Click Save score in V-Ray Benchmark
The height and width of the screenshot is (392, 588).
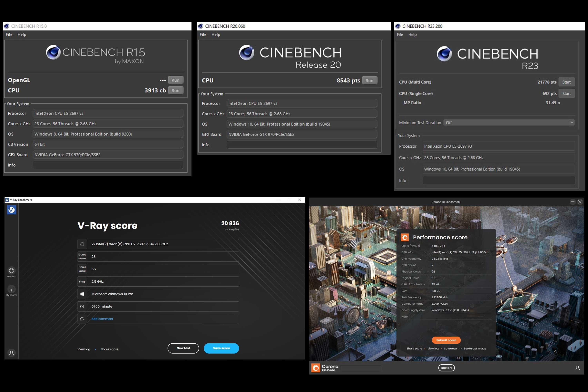click(x=221, y=348)
